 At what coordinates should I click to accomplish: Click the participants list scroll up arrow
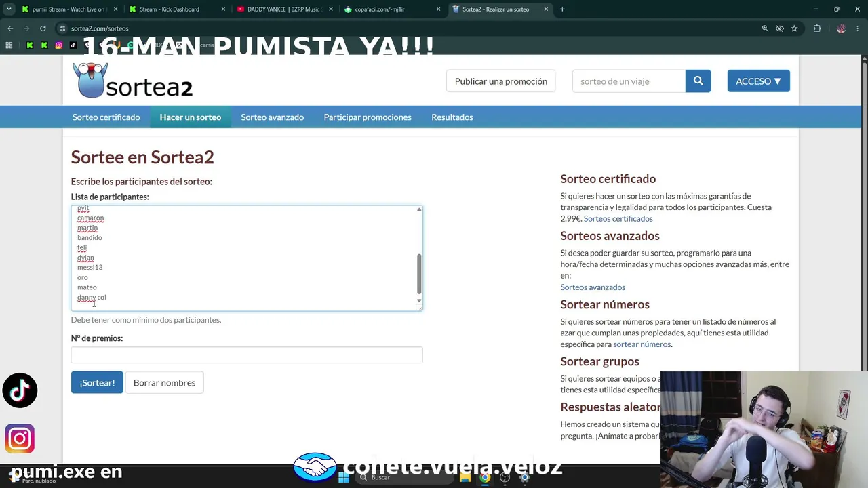tap(419, 209)
